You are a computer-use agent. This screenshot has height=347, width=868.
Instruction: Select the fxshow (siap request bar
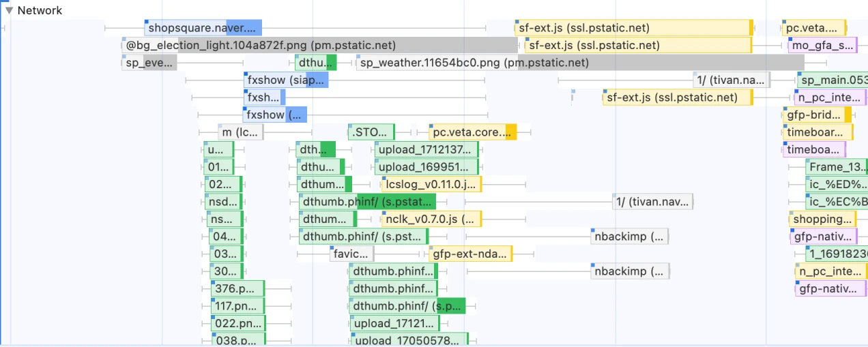(x=286, y=80)
